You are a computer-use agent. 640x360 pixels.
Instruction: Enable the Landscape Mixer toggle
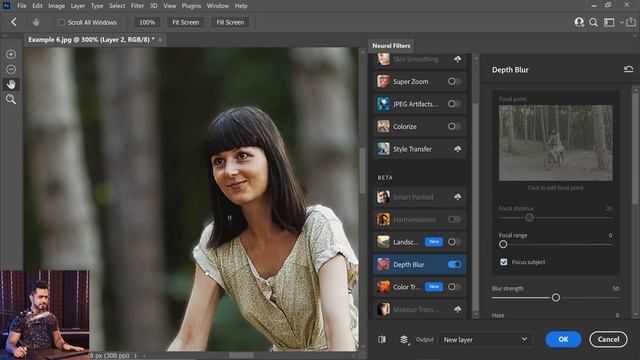click(454, 242)
